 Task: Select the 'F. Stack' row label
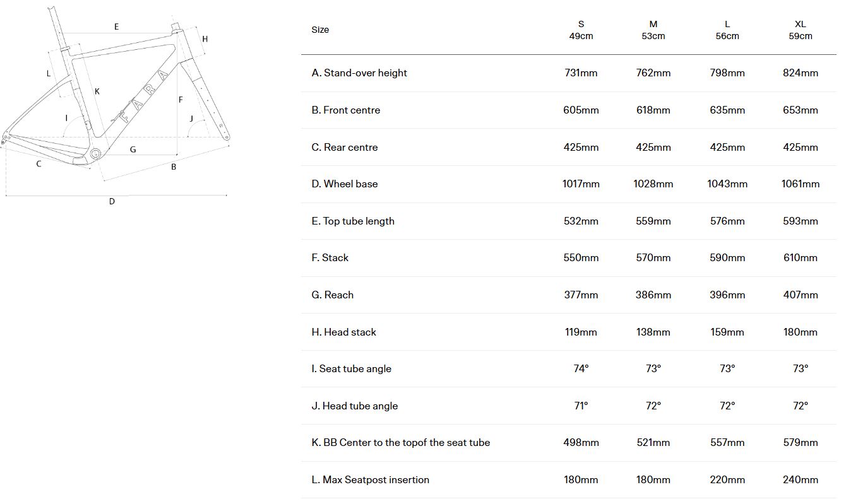point(330,258)
